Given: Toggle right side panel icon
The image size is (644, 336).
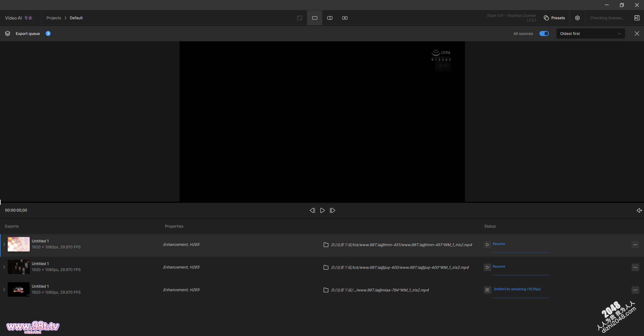Looking at the screenshot, I should [x=637, y=18].
